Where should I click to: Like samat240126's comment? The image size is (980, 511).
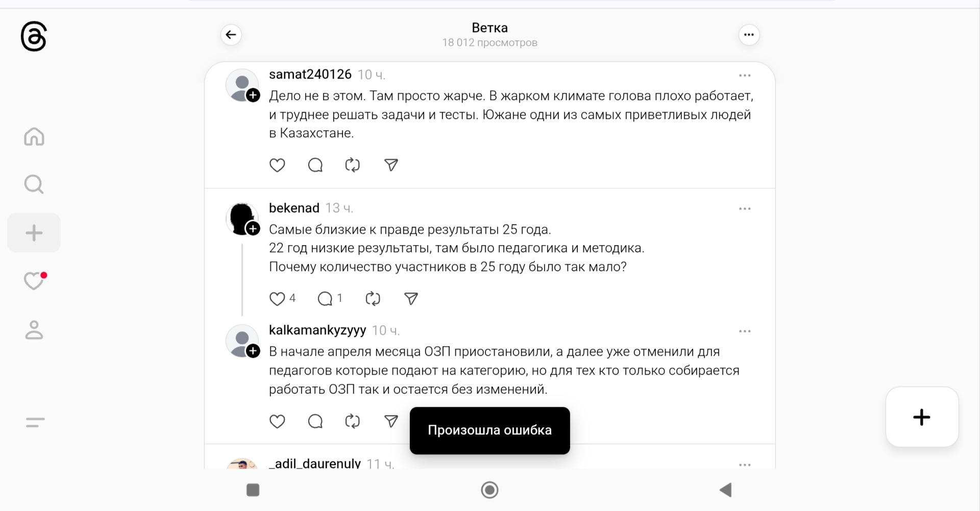[x=277, y=165]
